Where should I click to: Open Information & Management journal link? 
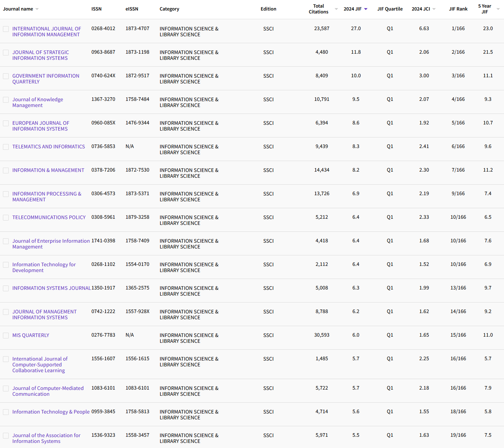48,170
